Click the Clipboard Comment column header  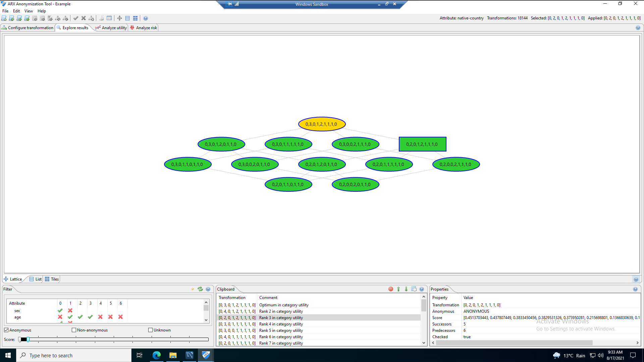(338, 298)
